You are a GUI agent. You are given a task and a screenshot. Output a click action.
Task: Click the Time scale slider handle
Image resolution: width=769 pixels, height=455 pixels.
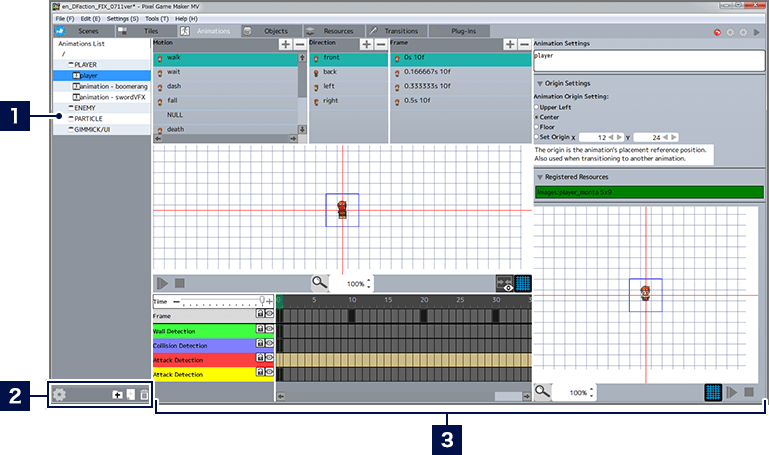pyautogui.click(x=263, y=300)
